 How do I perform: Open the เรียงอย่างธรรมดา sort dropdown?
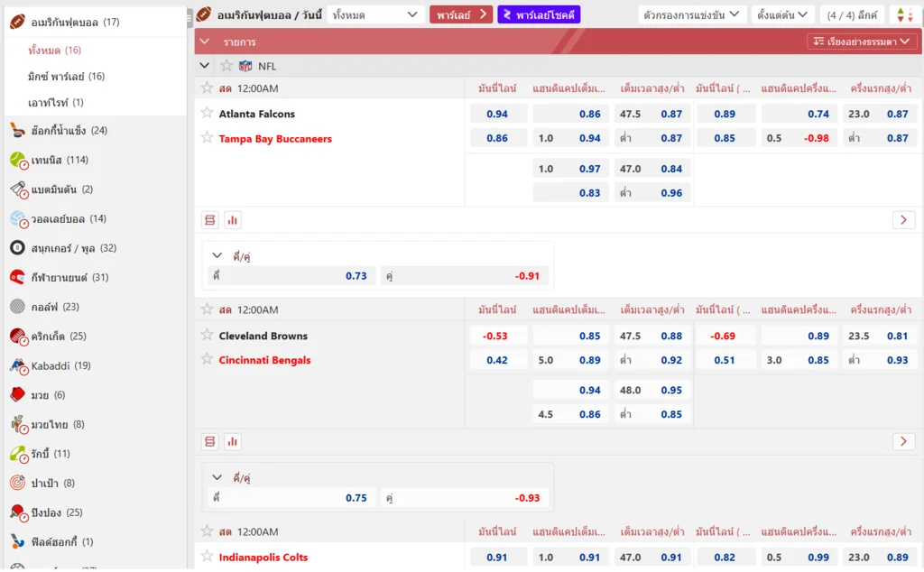[x=862, y=42]
